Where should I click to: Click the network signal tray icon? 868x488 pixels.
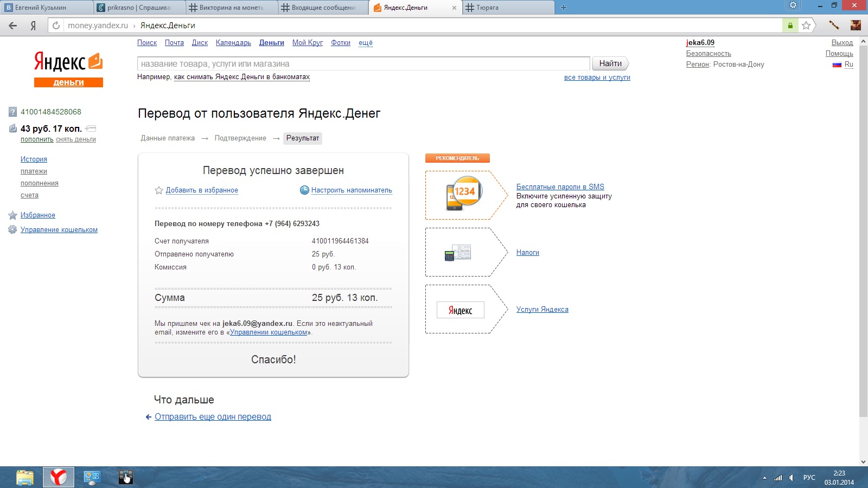tap(778, 478)
